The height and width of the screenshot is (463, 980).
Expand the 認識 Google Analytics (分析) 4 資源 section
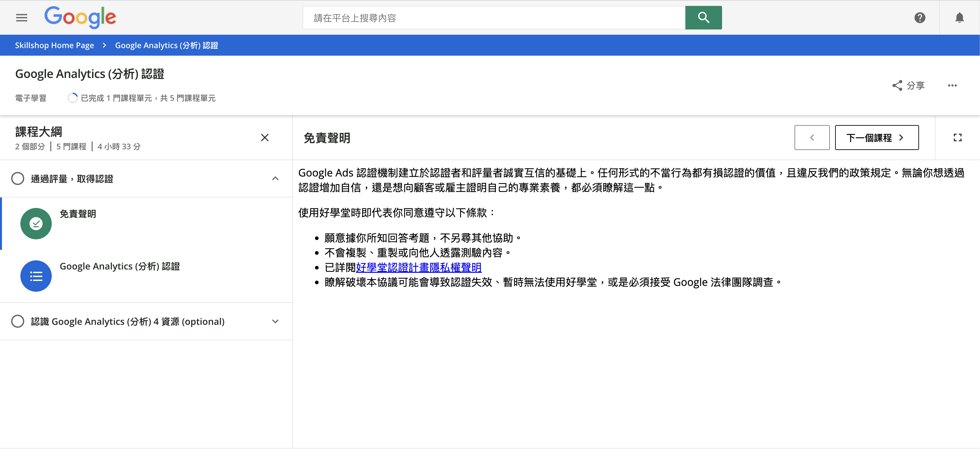click(x=275, y=322)
